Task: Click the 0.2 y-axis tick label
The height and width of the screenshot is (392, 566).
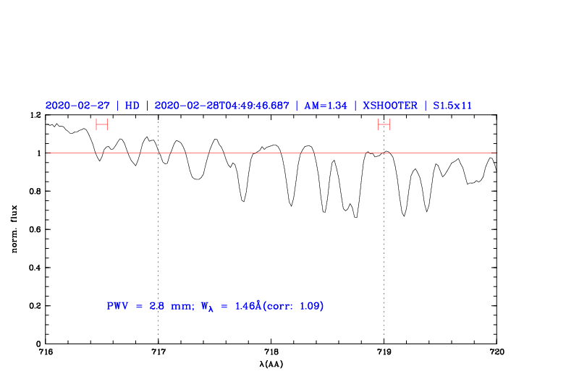Action: (x=34, y=306)
